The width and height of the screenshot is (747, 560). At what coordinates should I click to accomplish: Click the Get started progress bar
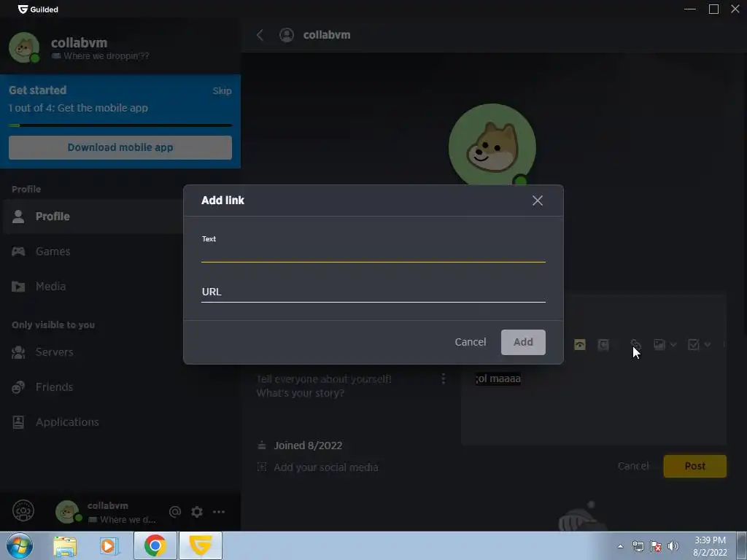coord(120,125)
